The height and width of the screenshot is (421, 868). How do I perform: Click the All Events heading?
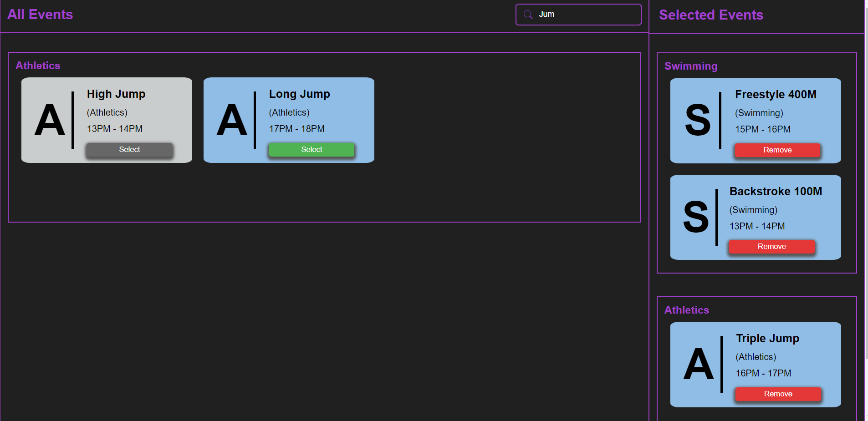40,14
